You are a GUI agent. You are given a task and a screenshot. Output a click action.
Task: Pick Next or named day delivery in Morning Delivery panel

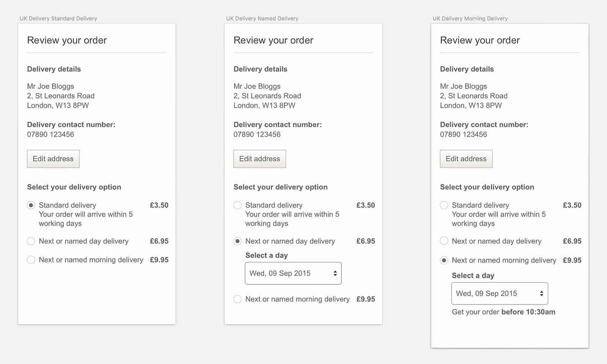[444, 241]
